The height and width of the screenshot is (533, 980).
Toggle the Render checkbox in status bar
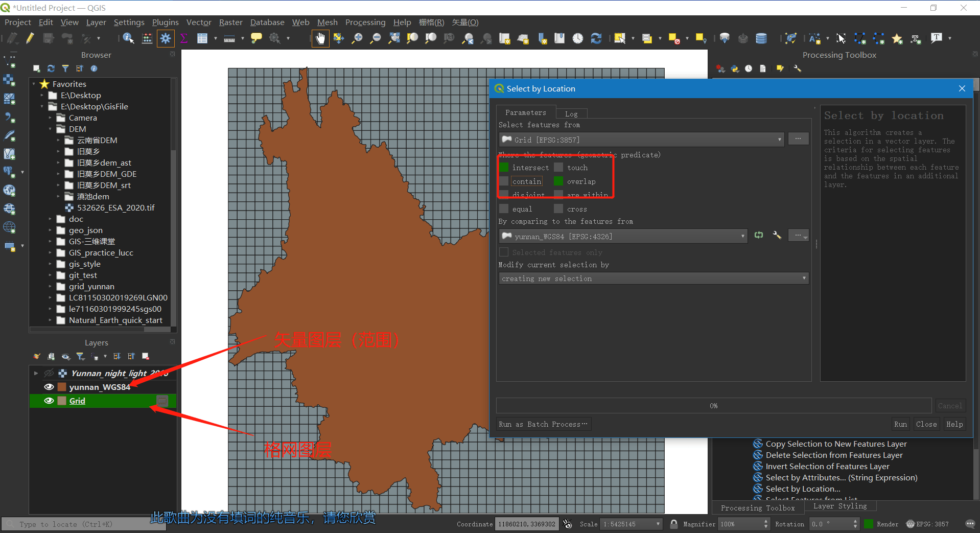869,524
